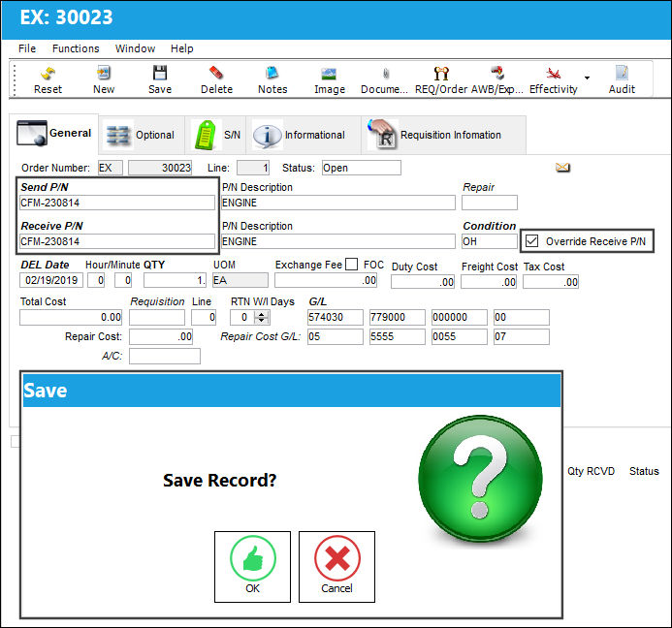
Task: Click the UOM field showing EA
Action: [240, 280]
